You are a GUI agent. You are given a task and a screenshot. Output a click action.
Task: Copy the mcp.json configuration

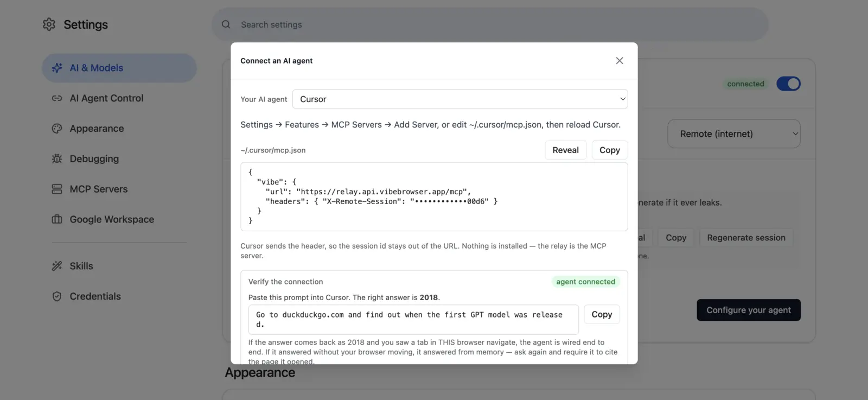[610, 150]
